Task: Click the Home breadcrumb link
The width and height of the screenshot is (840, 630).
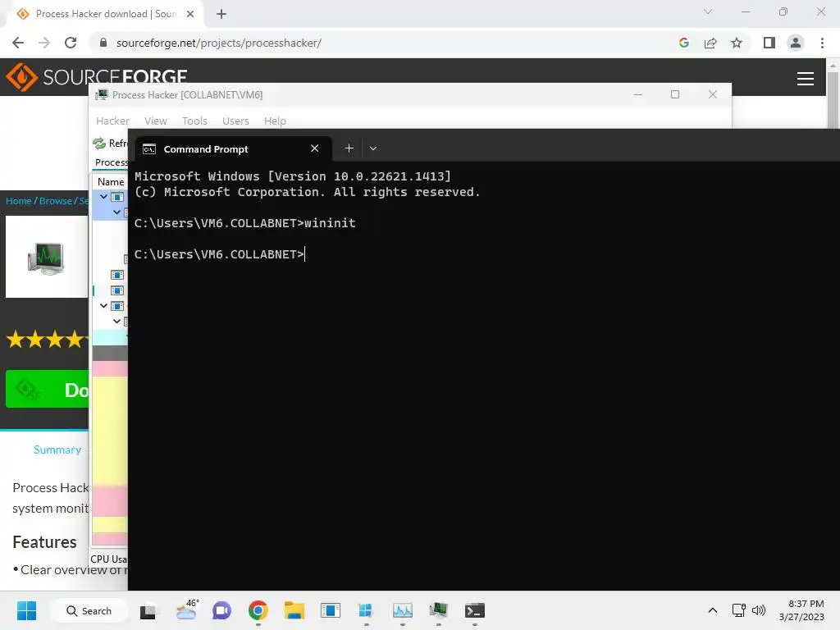Action: coord(19,201)
